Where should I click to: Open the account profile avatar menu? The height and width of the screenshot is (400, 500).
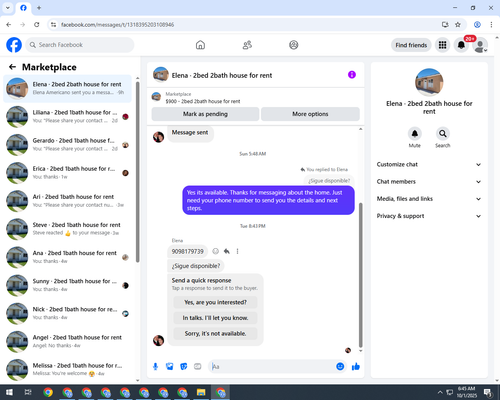(480, 45)
